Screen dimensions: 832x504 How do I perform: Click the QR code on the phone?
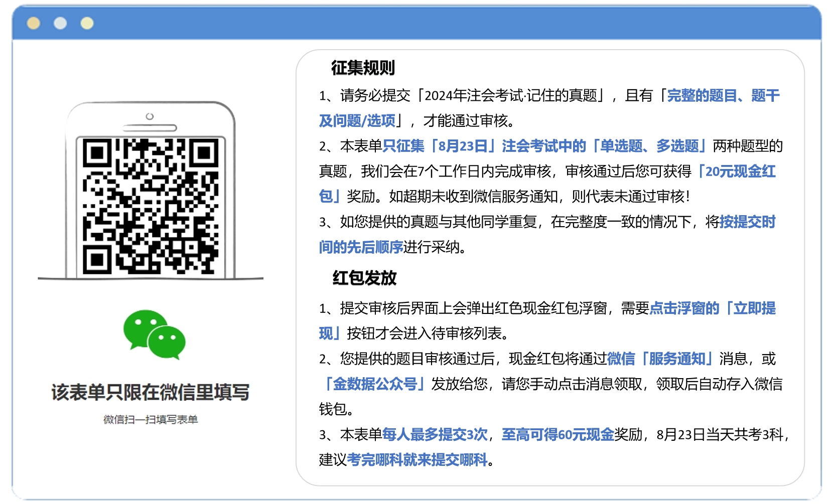click(151, 206)
